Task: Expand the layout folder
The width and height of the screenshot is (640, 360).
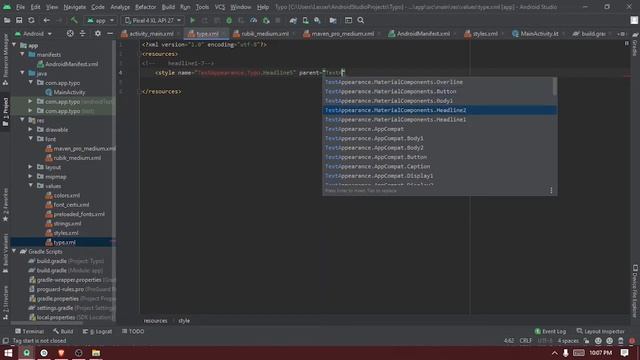Action: (x=31, y=167)
